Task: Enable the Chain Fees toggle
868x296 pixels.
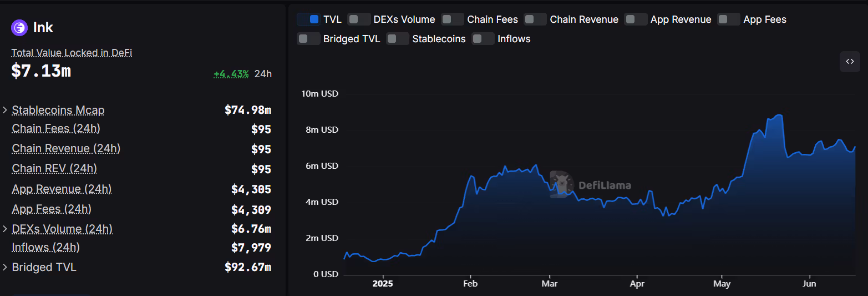Action: tap(453, 19)
